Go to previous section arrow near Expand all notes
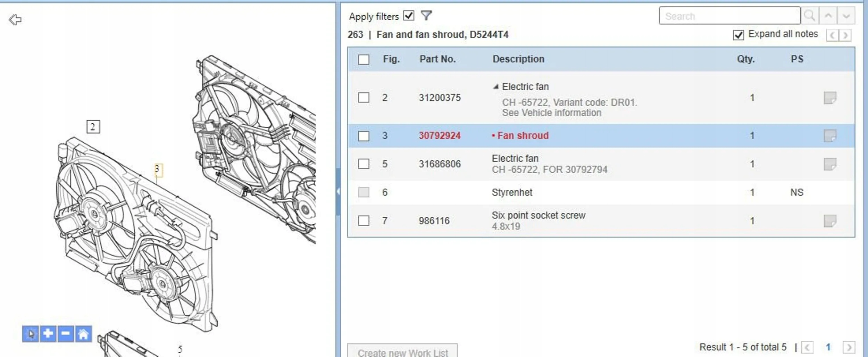The width and height of the screenshot is (868, 357). (832, 35)
